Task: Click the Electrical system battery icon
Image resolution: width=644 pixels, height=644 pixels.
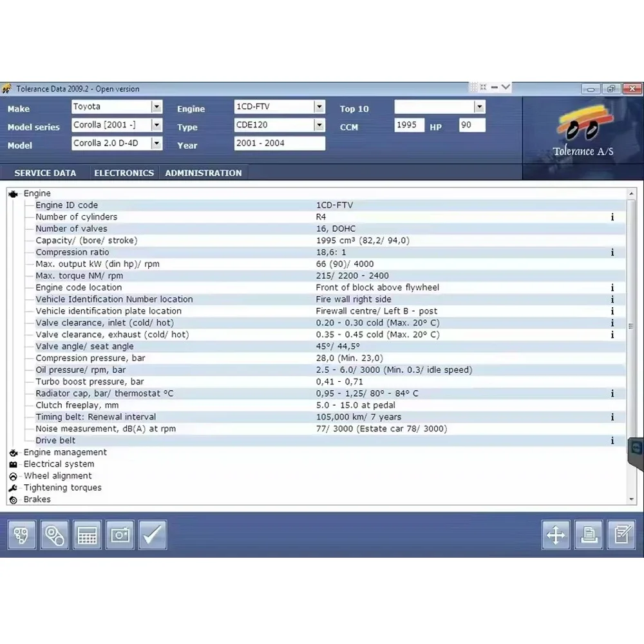Action: [x=13, y=464]
